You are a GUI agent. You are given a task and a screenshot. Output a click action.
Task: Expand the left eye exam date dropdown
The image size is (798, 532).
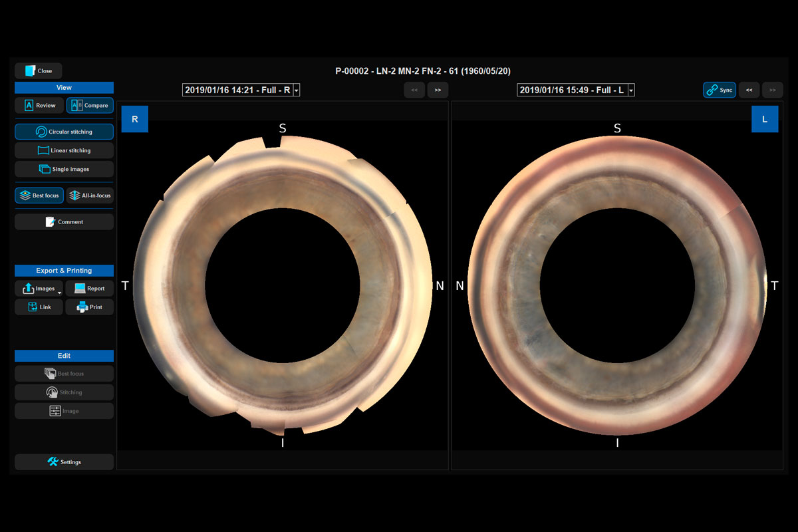(630, 90)
